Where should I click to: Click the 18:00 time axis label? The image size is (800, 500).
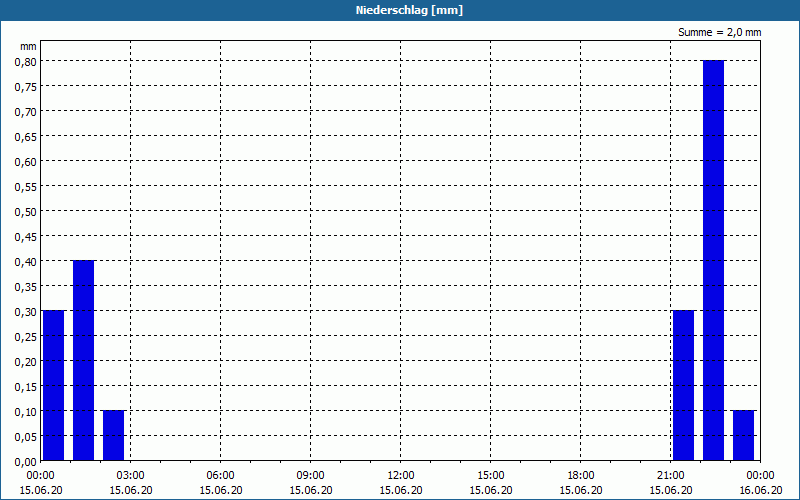(x=581, y=476)
